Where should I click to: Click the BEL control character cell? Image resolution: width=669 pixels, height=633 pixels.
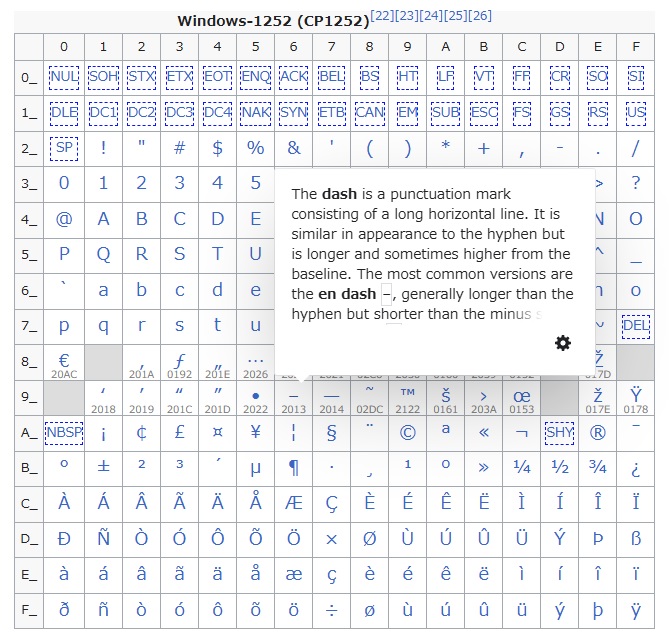tap(332, 77)
